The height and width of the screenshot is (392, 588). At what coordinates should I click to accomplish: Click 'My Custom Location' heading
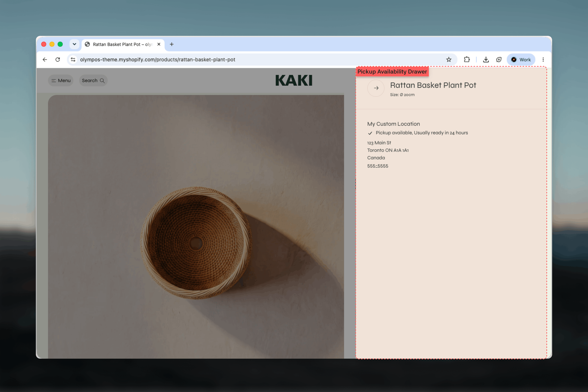click(x=393, y=124)
